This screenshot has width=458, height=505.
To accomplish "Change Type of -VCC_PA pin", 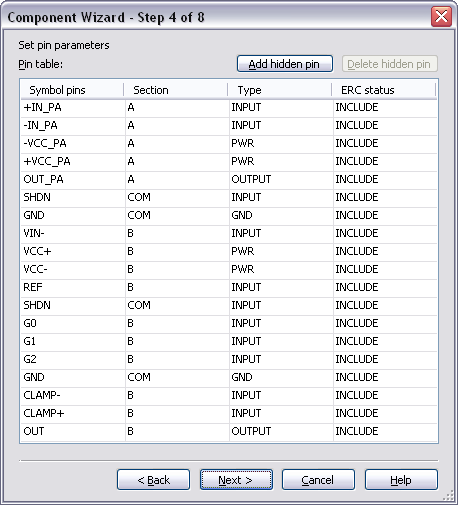I will point(281,144).
